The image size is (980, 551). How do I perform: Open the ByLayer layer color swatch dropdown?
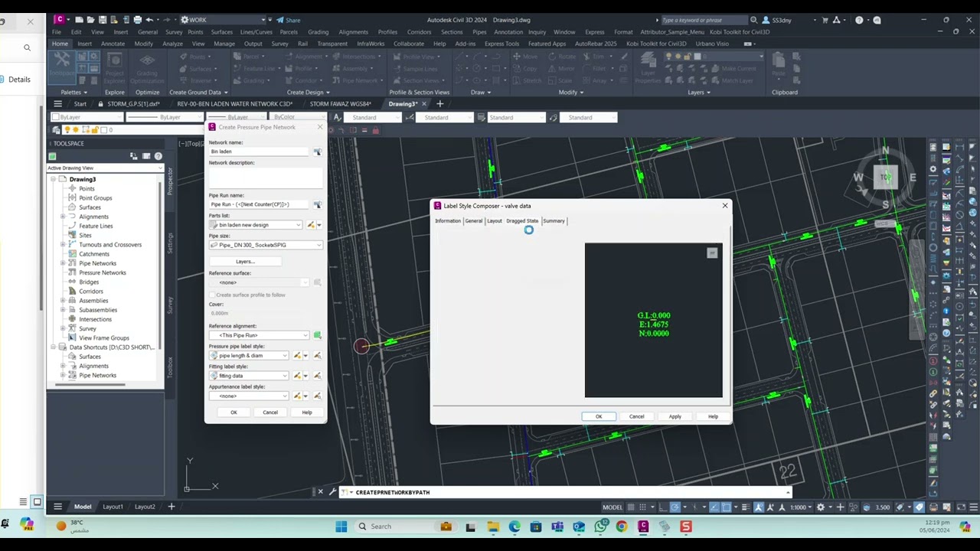[x=87, y=117]
